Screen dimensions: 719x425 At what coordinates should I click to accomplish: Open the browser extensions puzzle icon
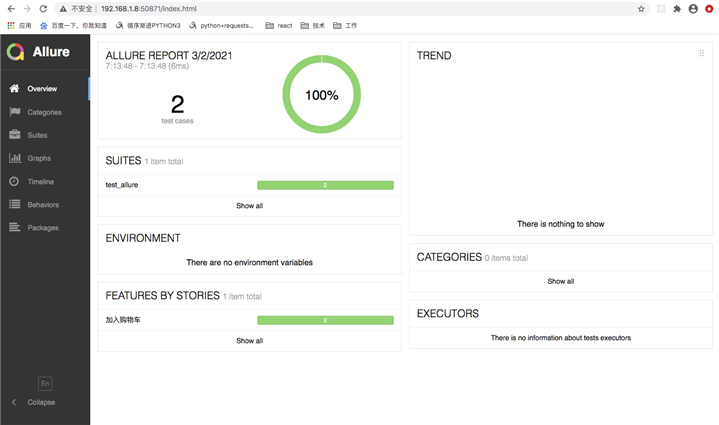point(677,9)
